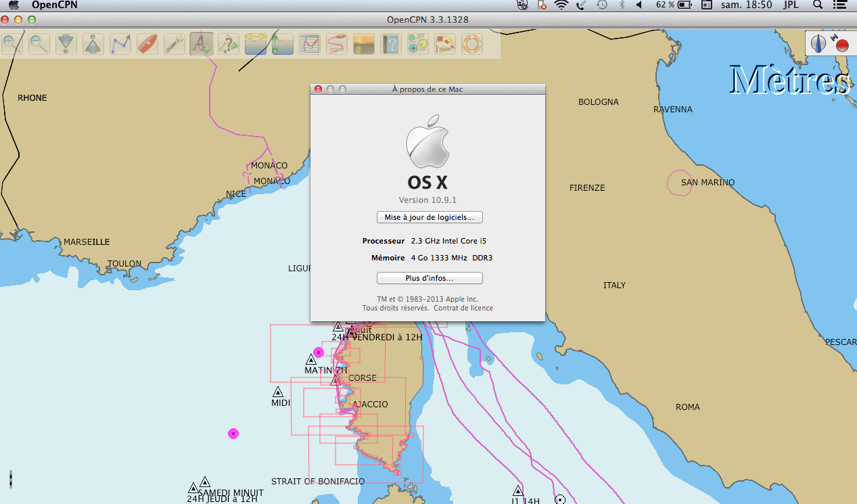Change color scheme with sunset icon
This screenshot has height=504, width=857.
pos(364,45)
